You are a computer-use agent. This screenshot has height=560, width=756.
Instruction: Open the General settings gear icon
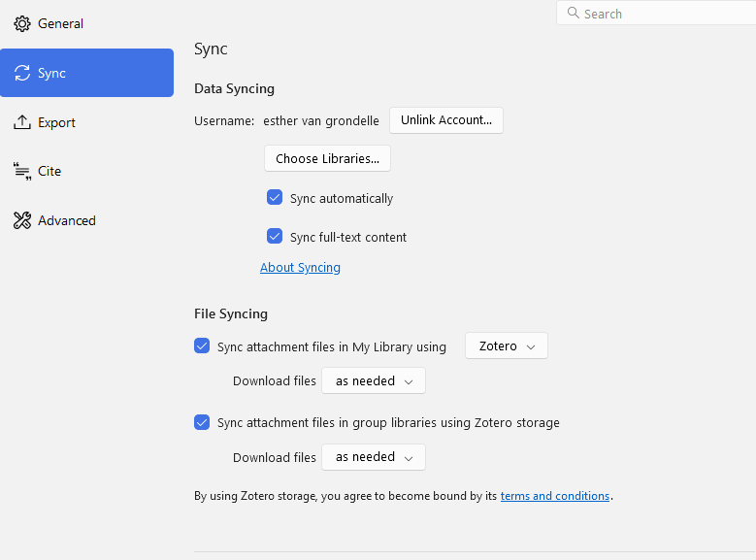click(x=22, y=23)
